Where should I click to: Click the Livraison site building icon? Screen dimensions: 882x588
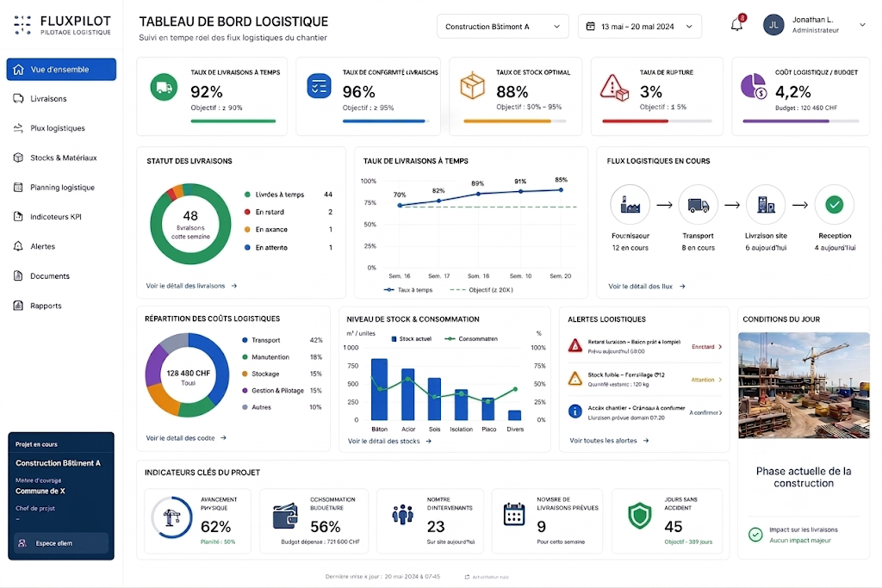pyautogui.click(x=766, y=205)
